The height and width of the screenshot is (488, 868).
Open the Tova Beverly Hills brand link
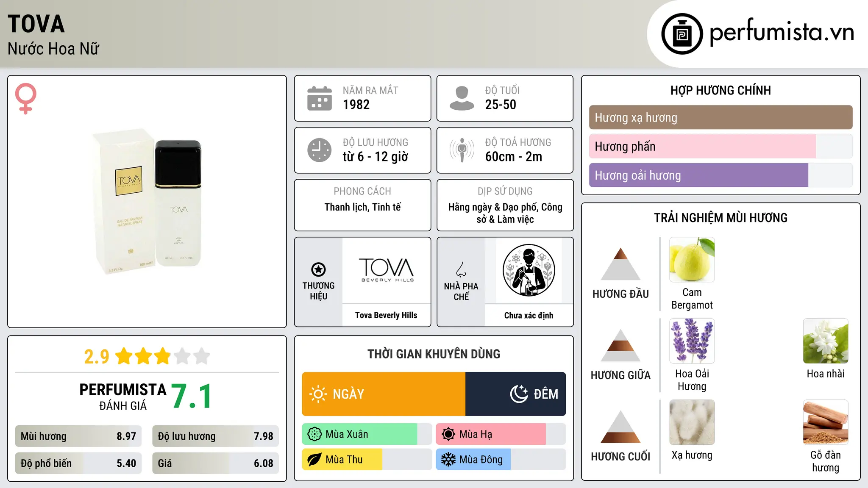386,315
